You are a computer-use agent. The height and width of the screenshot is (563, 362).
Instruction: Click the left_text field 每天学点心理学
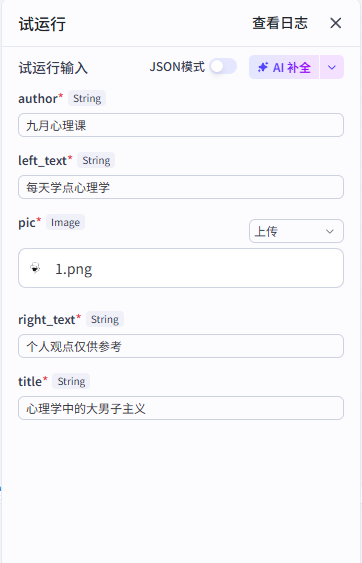(181, 187)
